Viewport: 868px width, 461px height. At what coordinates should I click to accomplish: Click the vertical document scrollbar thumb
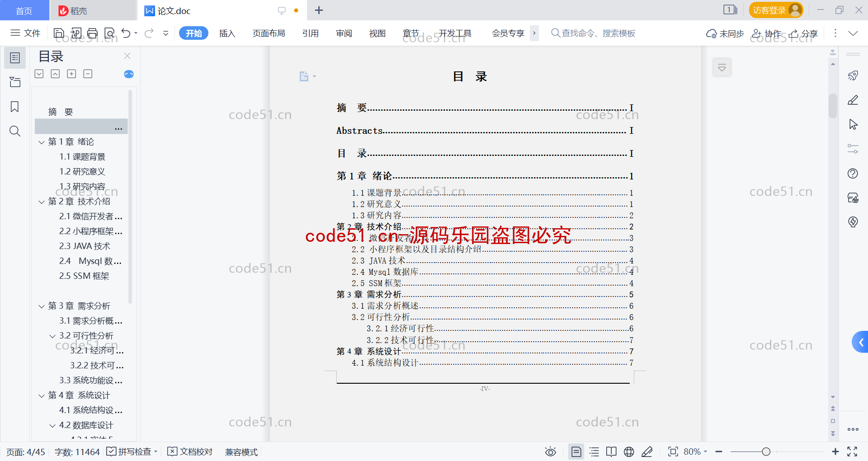(x=833, y=105)
